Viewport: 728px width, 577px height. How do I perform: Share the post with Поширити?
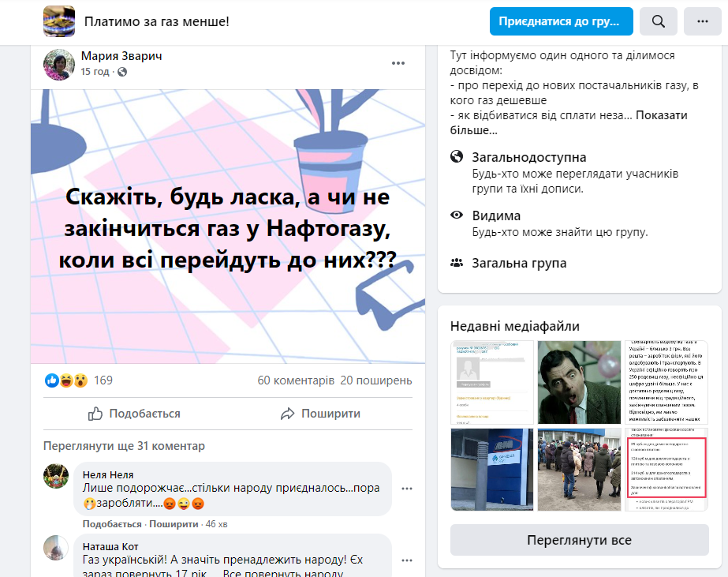[x=321, y=414]
